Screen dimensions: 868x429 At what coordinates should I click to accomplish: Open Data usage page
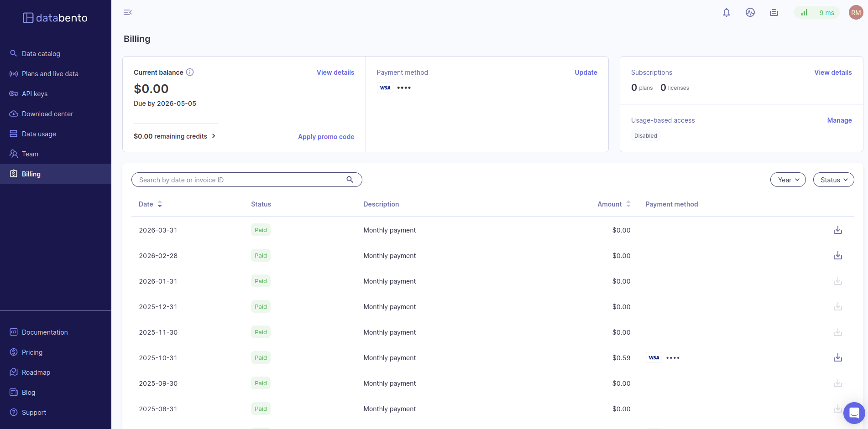[56, 134]
